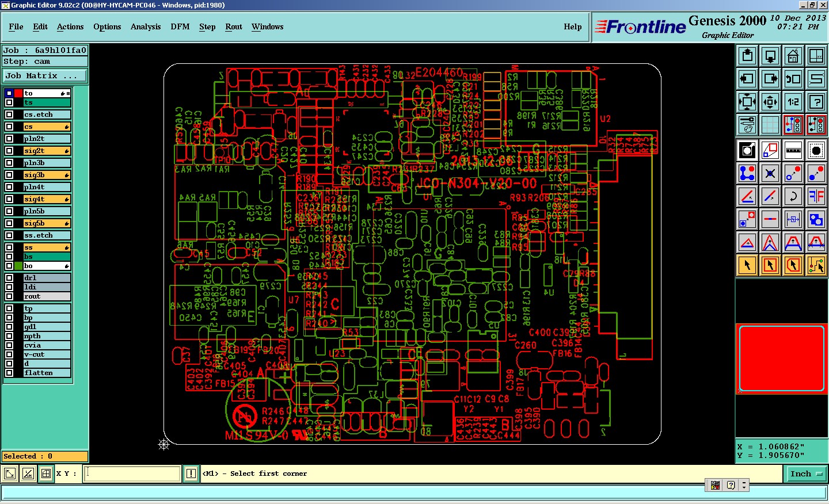Toggle the grid display icon
The image size is (829, 504).
[770, 124]
